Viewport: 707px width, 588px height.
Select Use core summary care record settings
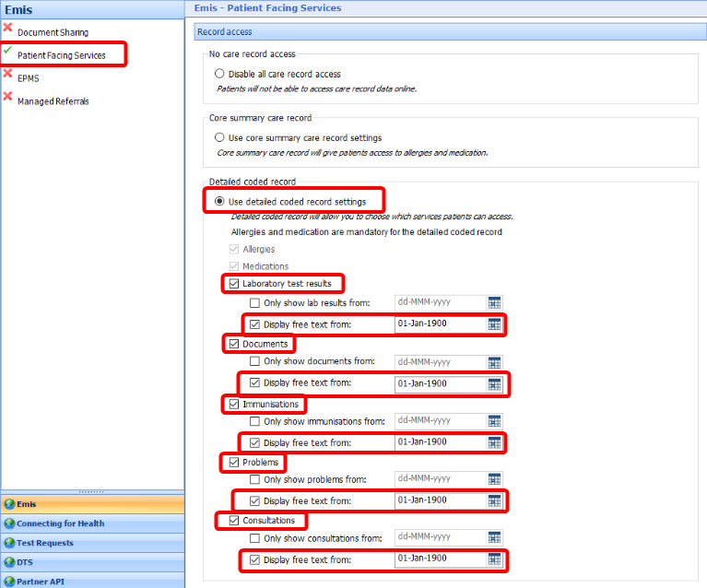point(219,137)
